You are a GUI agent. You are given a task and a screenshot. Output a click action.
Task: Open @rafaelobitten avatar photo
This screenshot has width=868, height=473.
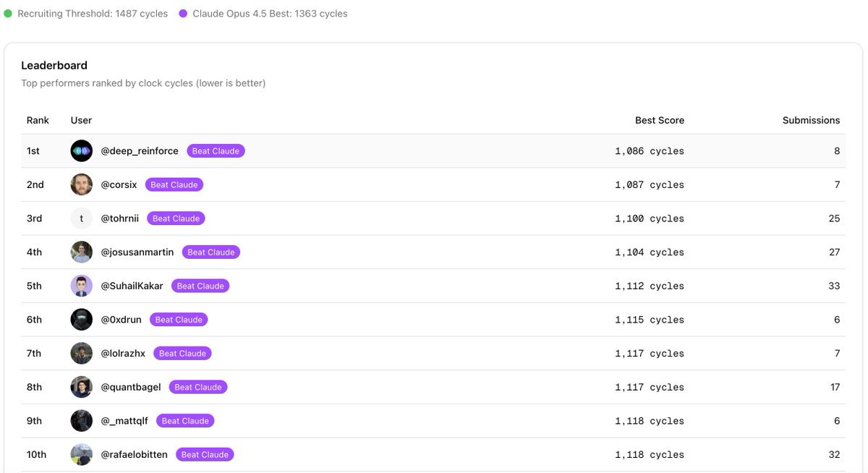coord(82,455)
